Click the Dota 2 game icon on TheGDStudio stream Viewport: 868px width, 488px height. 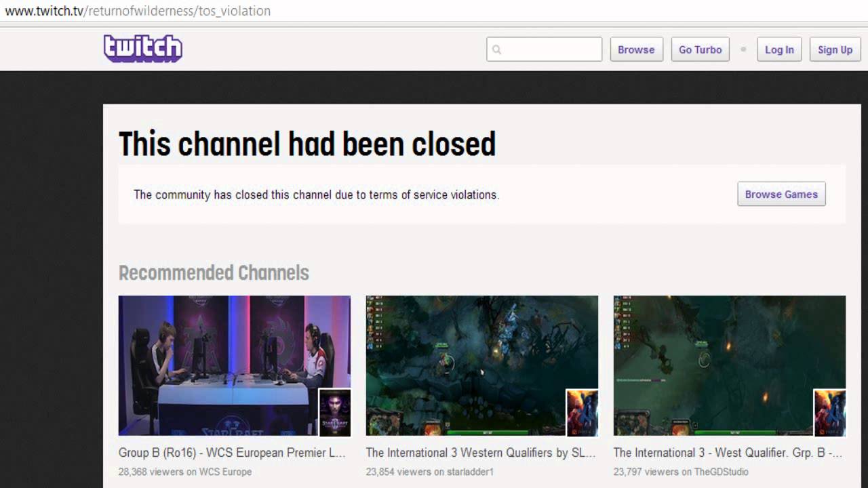tap(830, 412)
